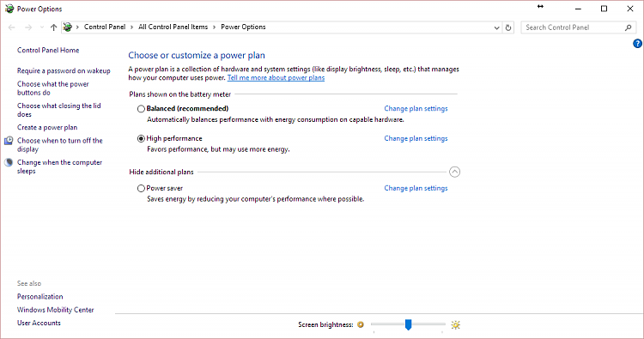Viewport: 644px width, 339px height.
Task: Open Tell me more about power plans
Action: pos(276,77)
